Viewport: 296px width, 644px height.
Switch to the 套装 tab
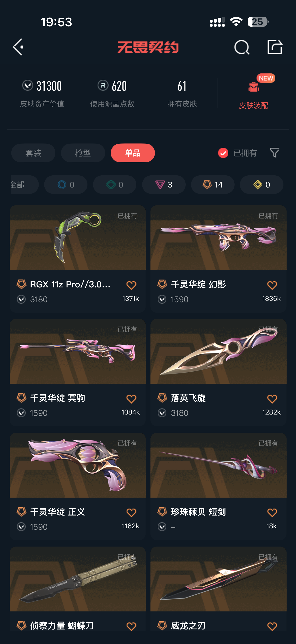tap(33, 153)
